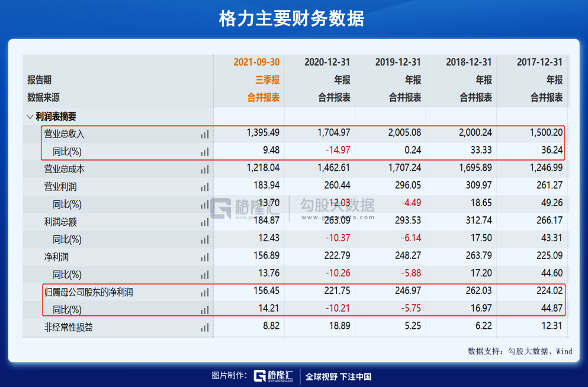Click the net profit value 156.89
Viewport: 588px width, 387px height.
coord(266,255)
